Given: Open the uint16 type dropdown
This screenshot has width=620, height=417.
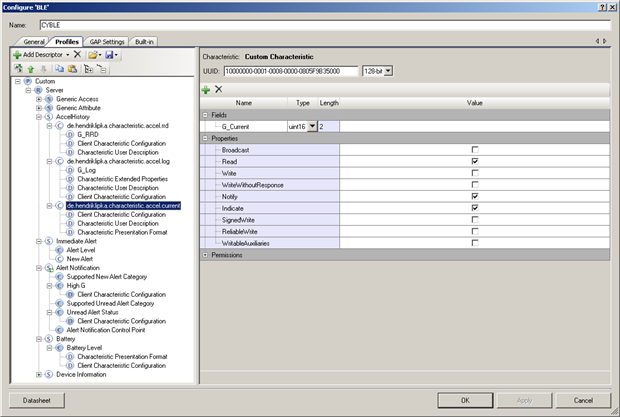Looking at the screenshot, I should (312, 126).
